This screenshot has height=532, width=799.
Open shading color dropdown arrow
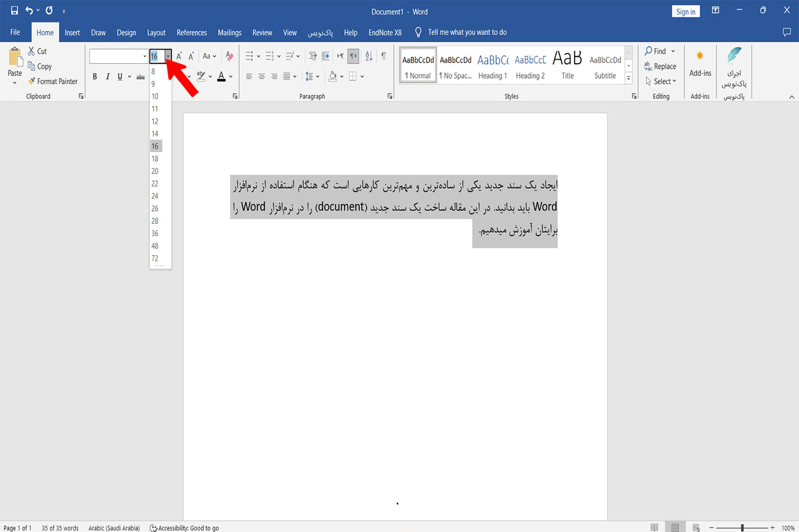point(341,76)
